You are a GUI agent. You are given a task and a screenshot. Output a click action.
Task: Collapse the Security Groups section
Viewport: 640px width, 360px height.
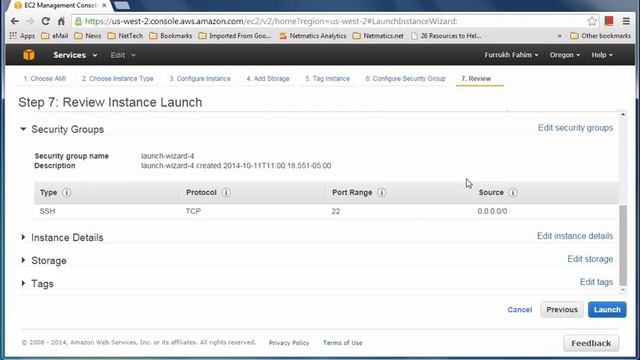pyautogui.click(x=23, y=129)
